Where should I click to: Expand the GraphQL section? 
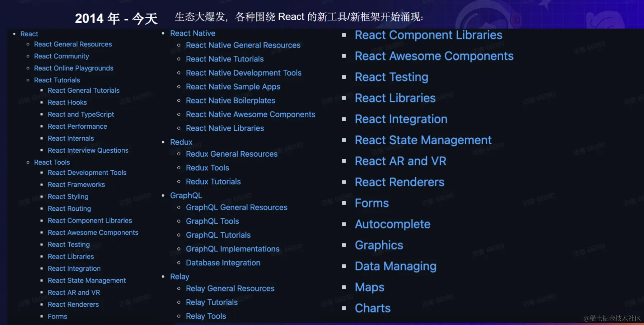(x=186, y=195)
